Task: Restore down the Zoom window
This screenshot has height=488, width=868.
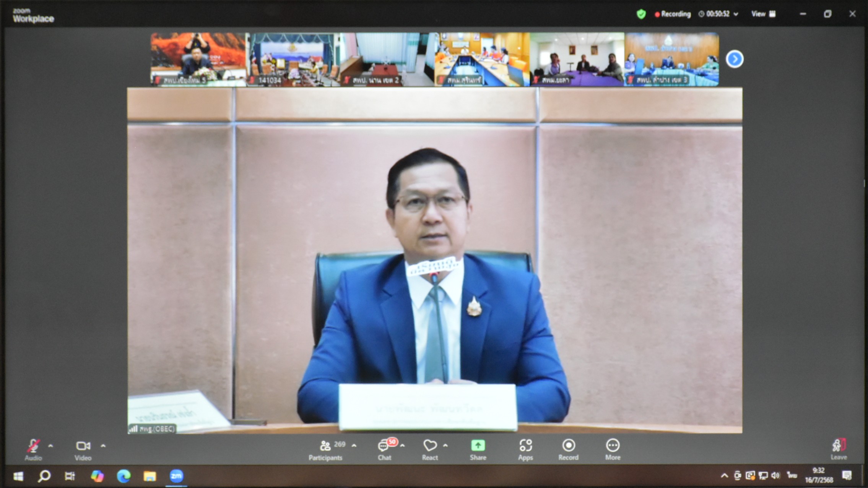Action: pyautogui.click(x=827, y=14)
